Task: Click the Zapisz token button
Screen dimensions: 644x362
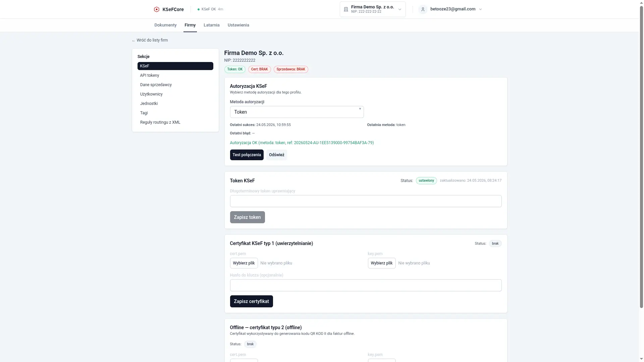Action: pyautogui.click(x=247, y=217)
